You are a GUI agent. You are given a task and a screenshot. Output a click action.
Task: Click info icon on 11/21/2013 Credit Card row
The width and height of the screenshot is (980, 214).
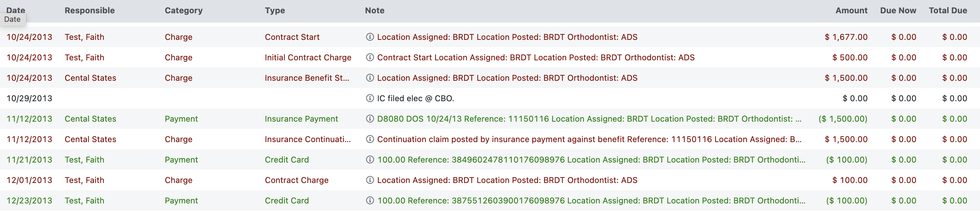[x=369, y=159]
